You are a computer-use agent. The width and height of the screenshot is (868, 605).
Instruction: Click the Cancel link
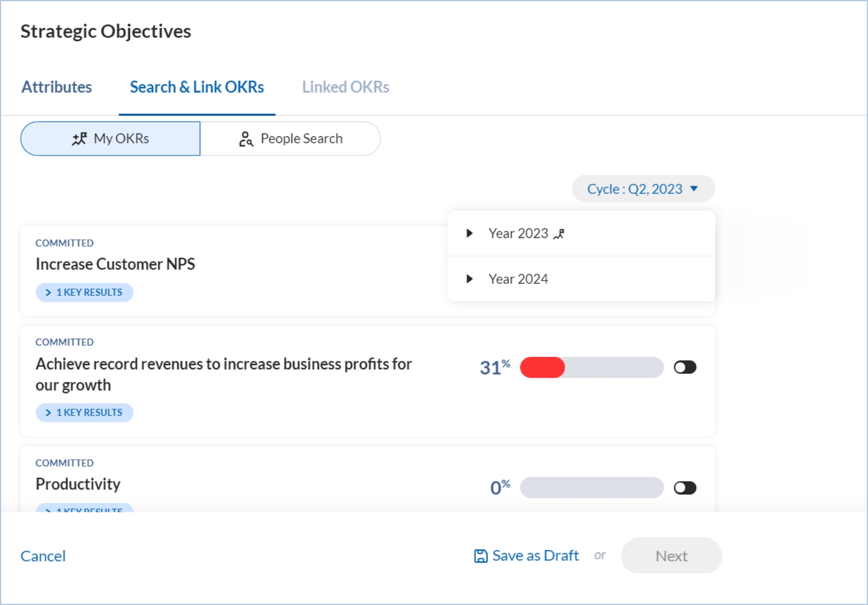point(43,556)
